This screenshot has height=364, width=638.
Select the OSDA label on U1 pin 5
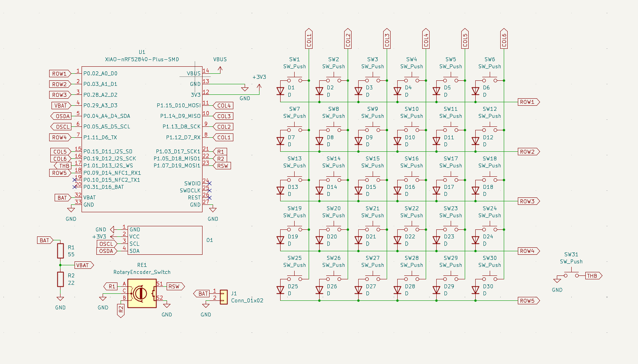61,116
